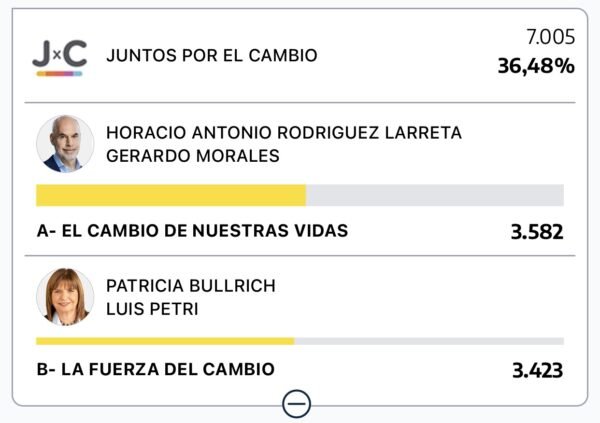Collapse the card using the minus circle icon
Viewport: 600px width, 423px height.
tap(297, 403)
